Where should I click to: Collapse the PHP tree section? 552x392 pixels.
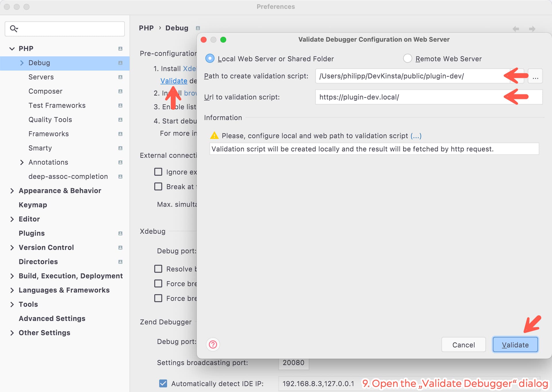[x=12, y=49]
